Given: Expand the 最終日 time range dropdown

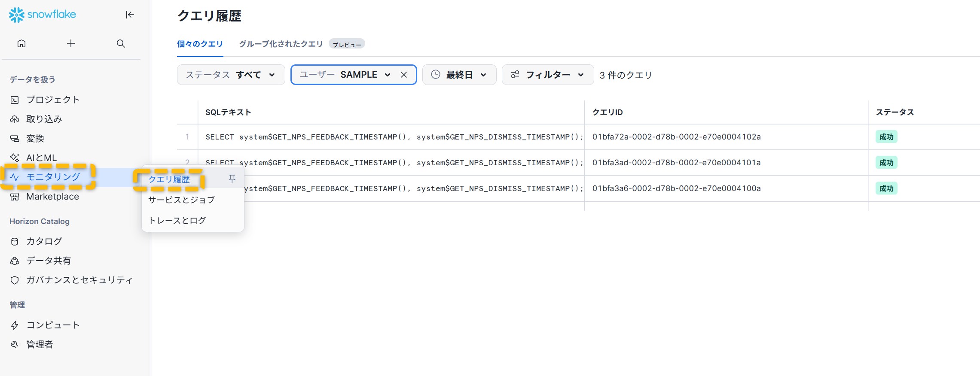Looking at the screenshot, I should pyautogui.click(x=459, y=75).
